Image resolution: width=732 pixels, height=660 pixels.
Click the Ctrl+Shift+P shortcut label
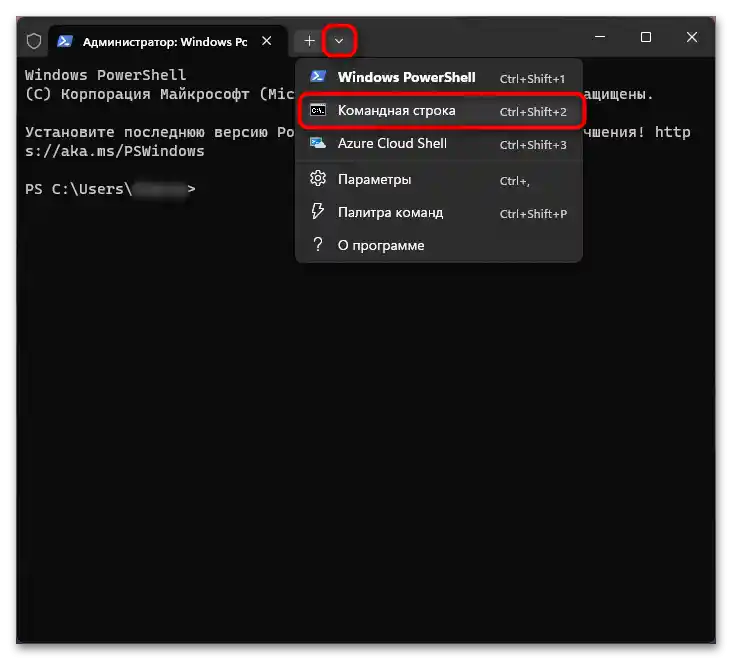click(x=533, y=214)
